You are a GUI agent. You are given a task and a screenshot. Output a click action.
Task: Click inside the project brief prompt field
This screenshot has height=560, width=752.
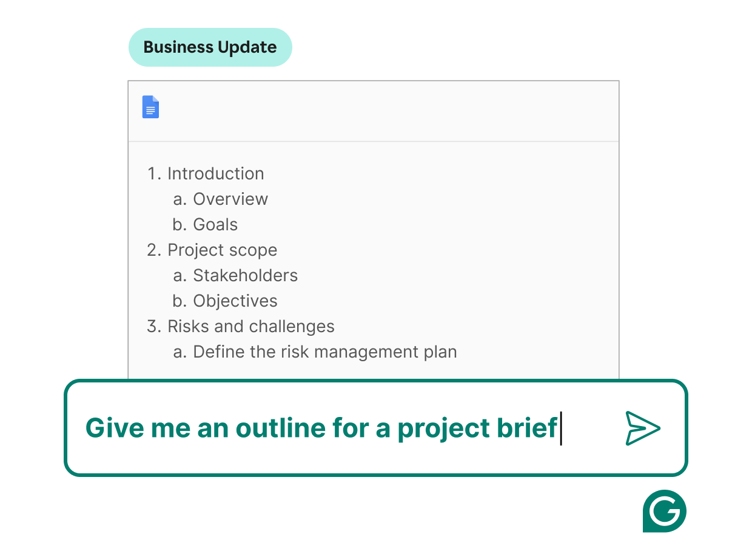(x=321, y=428)
